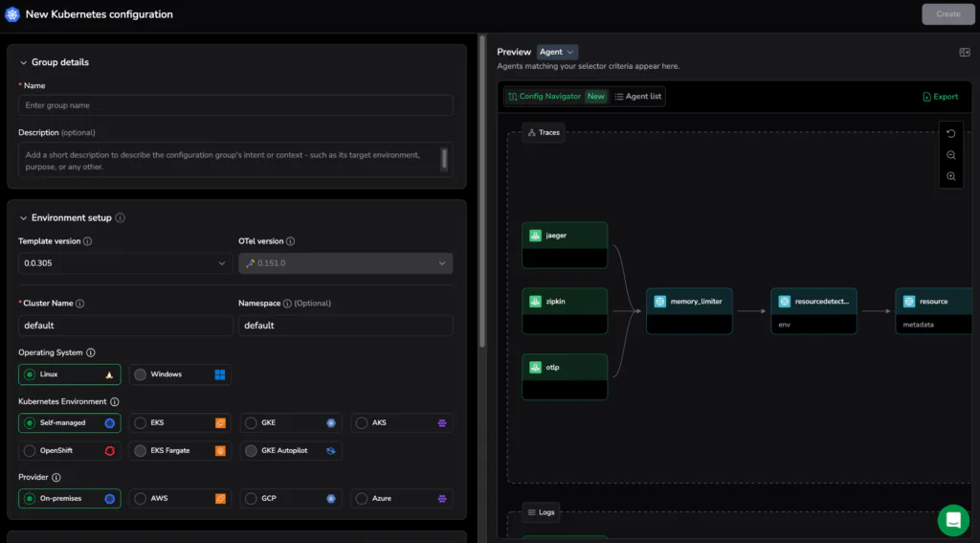Toggle the preview panel layout icon
980x543 pixels.
[x=965, y=52]
